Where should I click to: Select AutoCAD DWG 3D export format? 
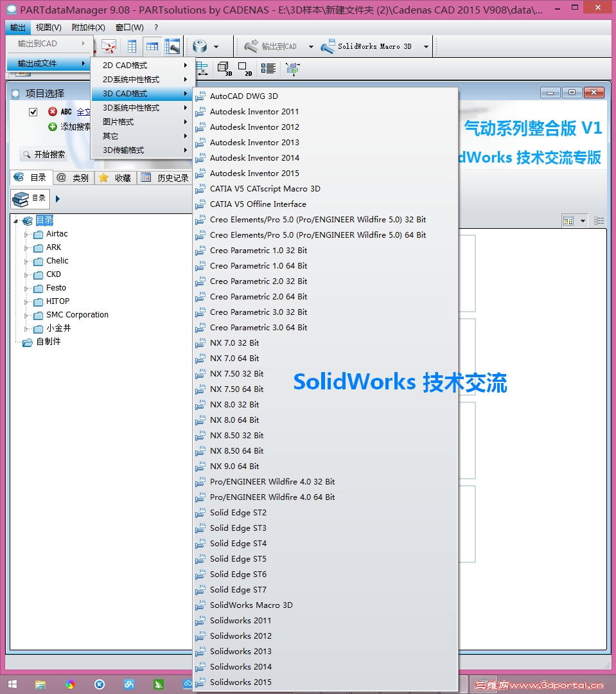pos(325,96)
